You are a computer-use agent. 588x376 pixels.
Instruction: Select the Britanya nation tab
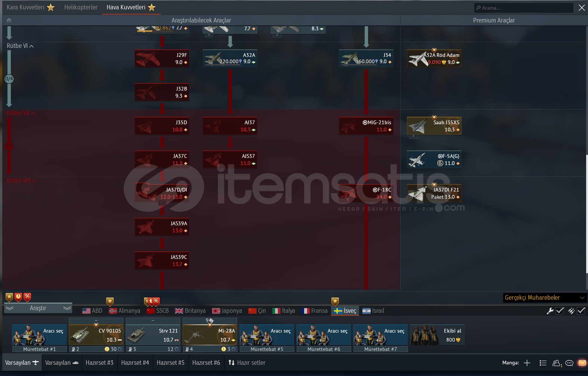pyautogui.click(x=190, y=311)
